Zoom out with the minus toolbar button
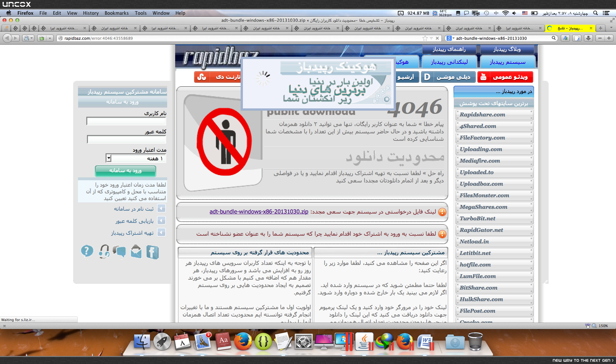Image resolution: width=616 pixels, height=364 pixels. (600, 38)
